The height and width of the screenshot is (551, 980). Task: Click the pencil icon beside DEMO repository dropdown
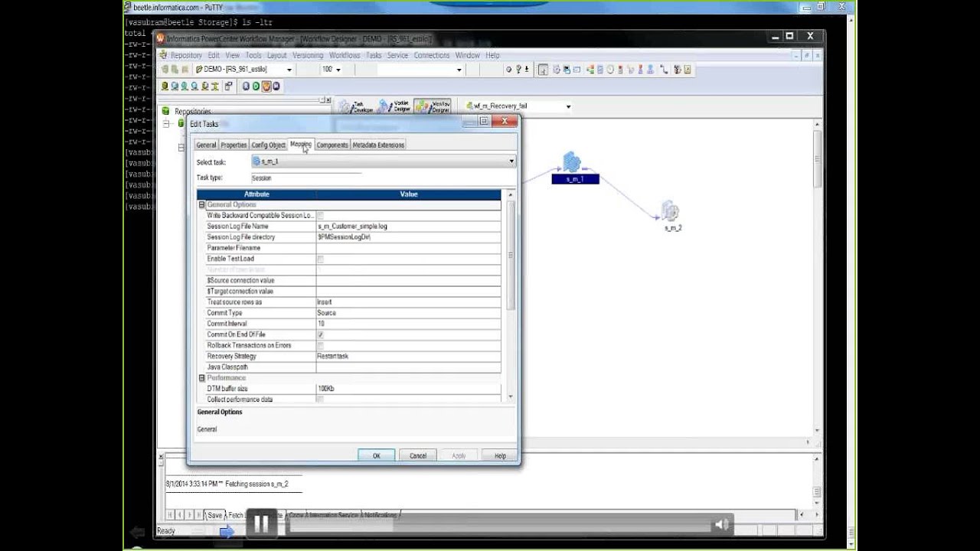click(x=198, y=70)
